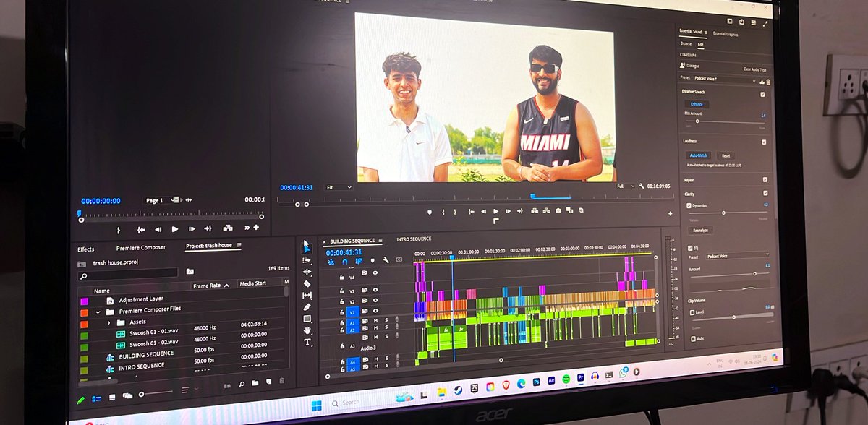This screenshot has width=868, height=425.
Task: Mute audio track A1
Action: (x=375, y=319)
